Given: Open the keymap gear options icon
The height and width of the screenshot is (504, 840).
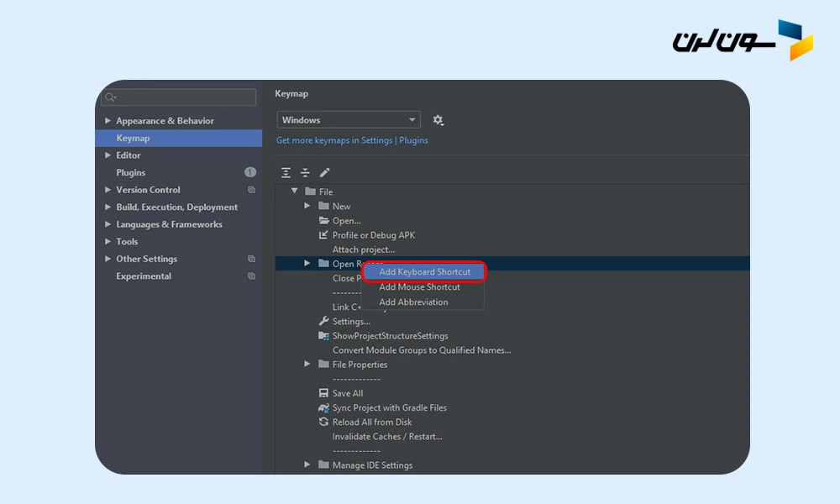Looking at the screenshot, I should (x=438, y=120).
